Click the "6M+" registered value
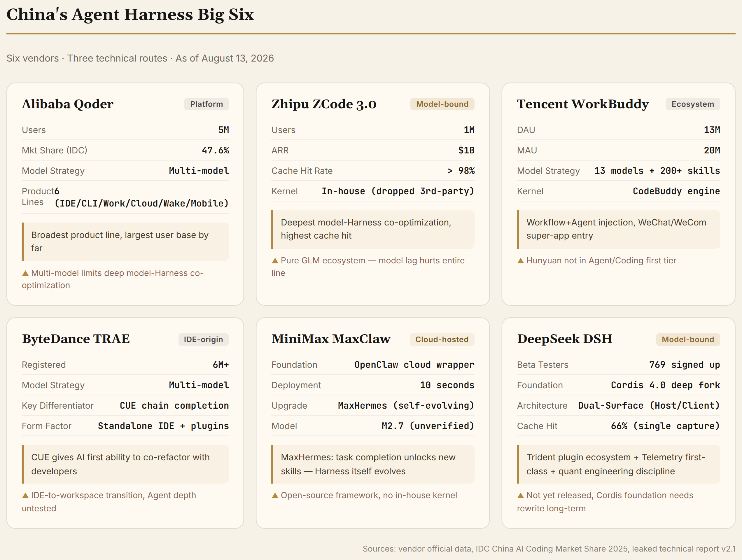This screenshot has height=560, width=742. tap(221, 365)
